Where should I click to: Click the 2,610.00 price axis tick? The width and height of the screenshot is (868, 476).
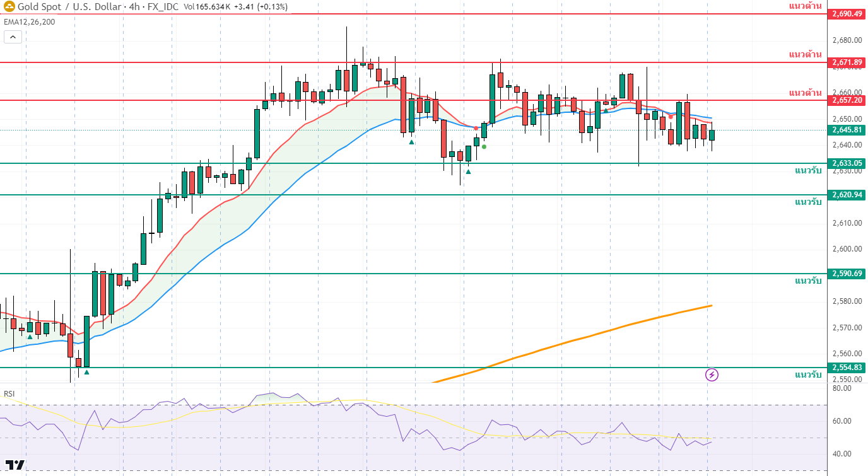pos(847,223)
